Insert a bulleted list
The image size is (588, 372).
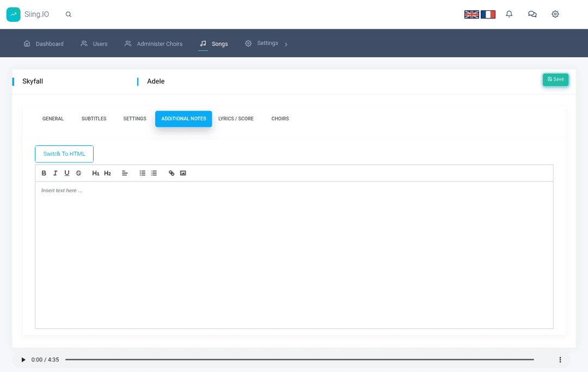pyautogui.click(x=154, y=173)
